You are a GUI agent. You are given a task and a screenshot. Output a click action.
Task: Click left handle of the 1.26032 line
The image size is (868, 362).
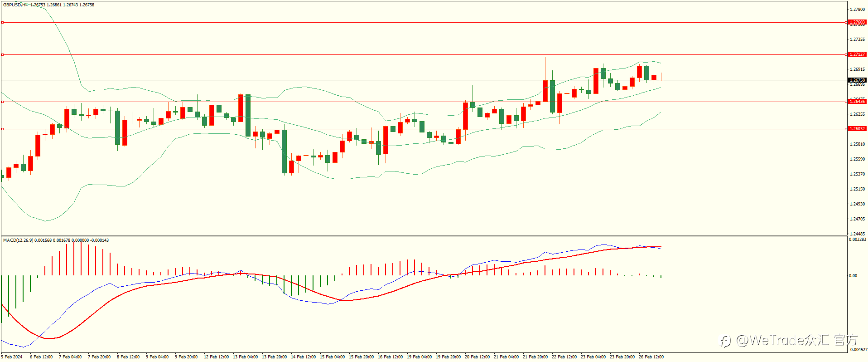point(2,129)
